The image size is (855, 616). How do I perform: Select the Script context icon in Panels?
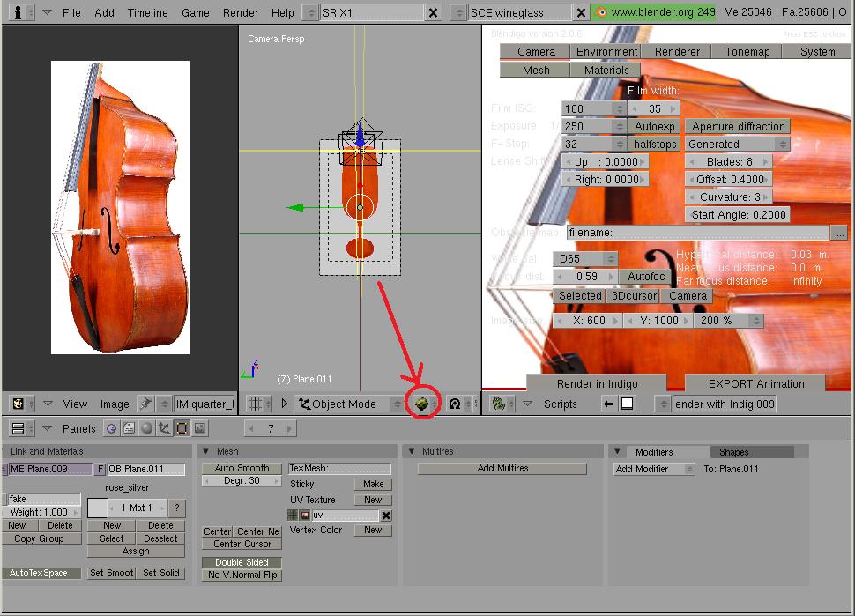[130, 428]
